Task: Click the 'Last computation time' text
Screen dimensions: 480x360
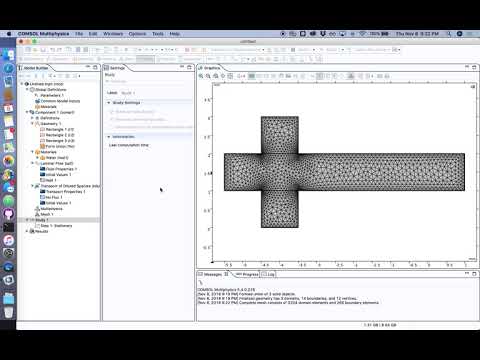Action: coord(129,145)
